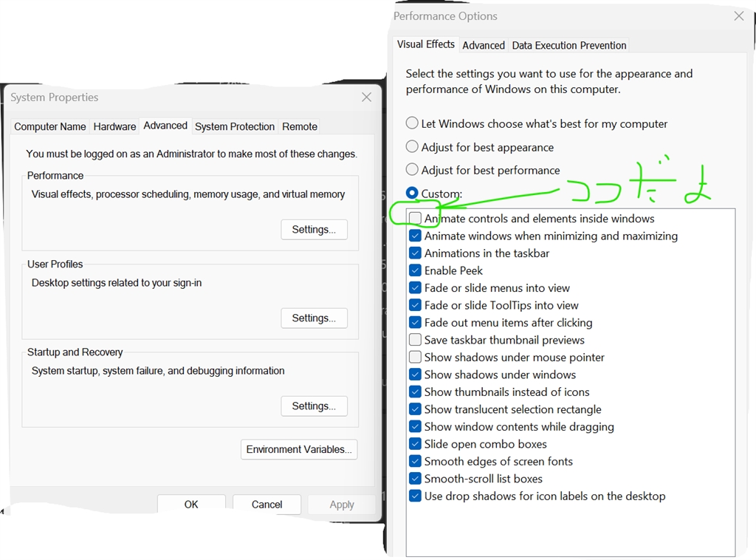Close the System Properties window
This screenshot has height=560, width=756.
coord(366,98)
